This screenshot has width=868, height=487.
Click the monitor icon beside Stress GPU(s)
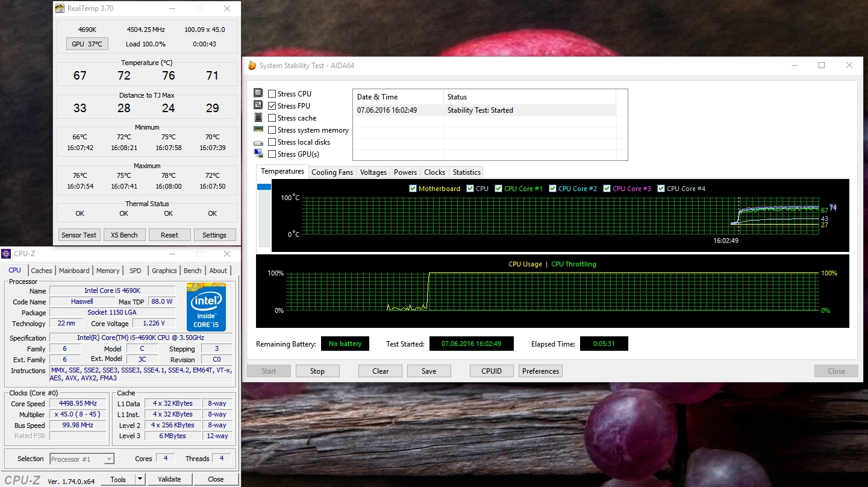pos(258,154)
